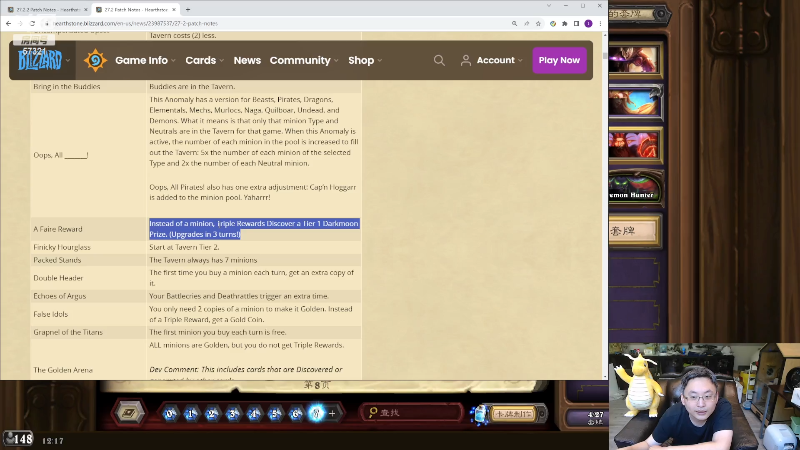Open dropdown arrow beside Blizzard logo
800x450 pixels.
click(68, 60)
